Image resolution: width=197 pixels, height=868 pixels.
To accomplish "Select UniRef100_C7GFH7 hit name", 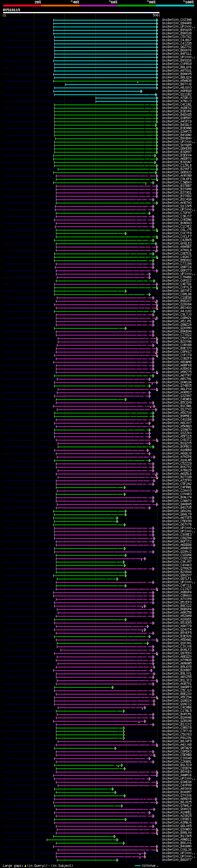I will tap(177, 213).
